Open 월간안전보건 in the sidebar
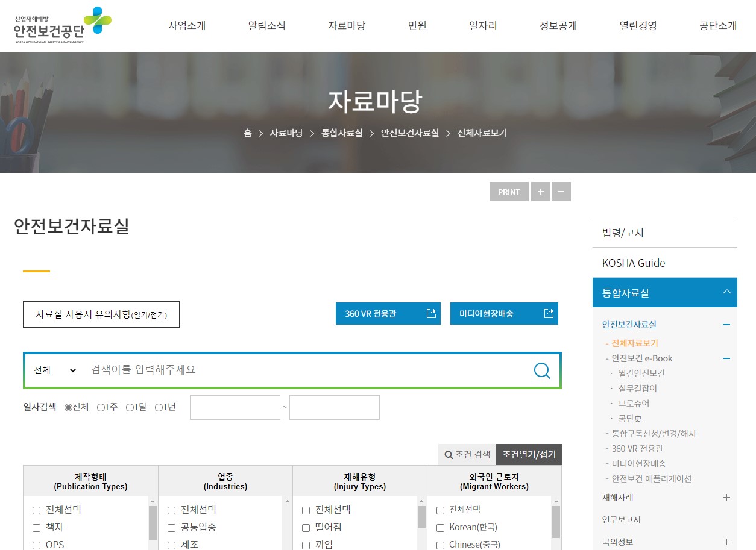The image size is (756, 550). [x=641, y=373]
